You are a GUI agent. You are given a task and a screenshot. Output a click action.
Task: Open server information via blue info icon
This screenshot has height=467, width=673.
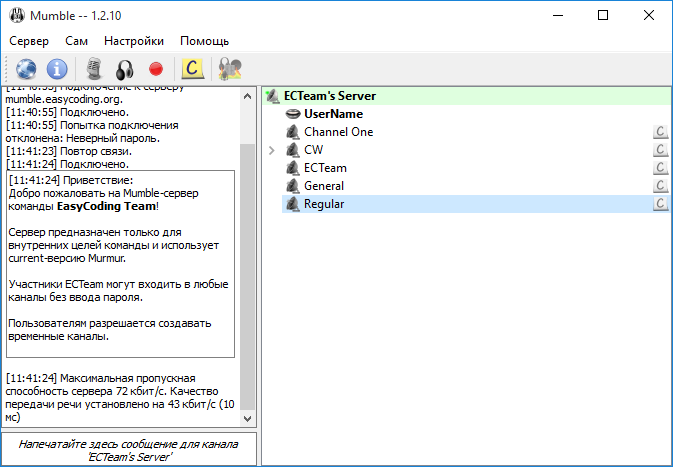point(57,69)
